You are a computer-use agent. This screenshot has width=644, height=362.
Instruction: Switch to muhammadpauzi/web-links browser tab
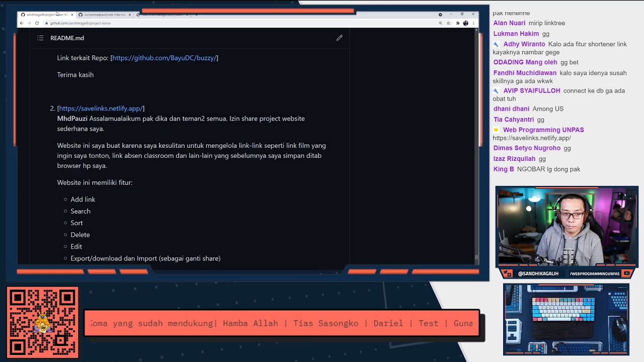(105, 15)
